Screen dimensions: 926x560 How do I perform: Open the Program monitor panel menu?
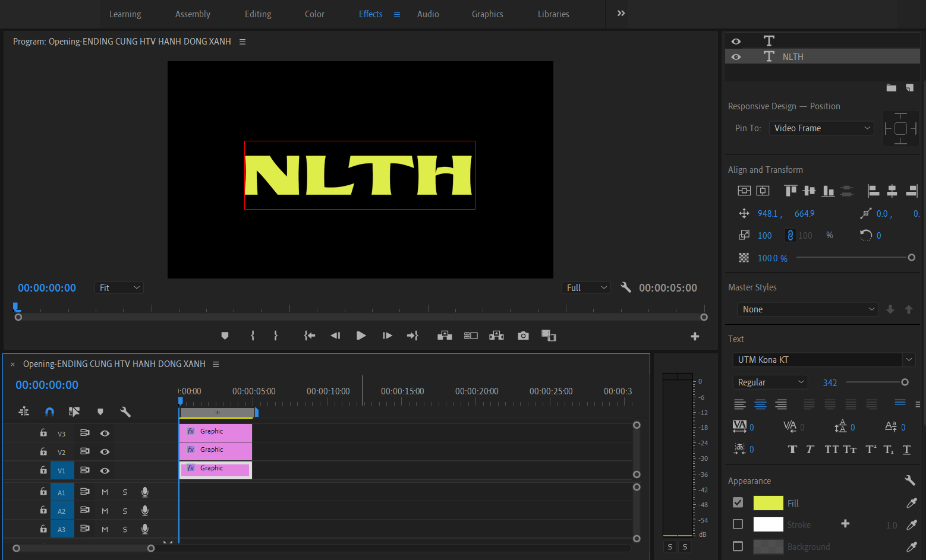pos(242,42)
